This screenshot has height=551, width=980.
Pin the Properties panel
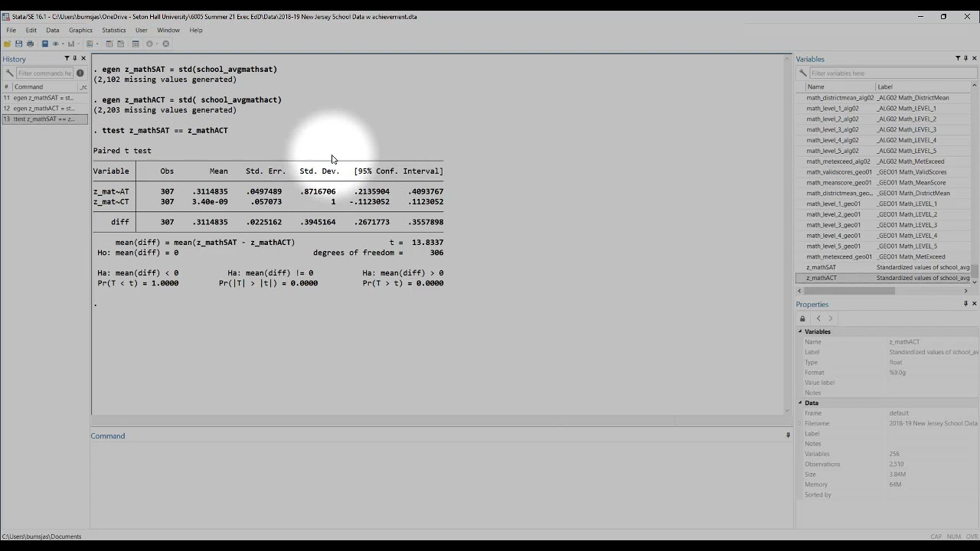[x=966, y=304]
